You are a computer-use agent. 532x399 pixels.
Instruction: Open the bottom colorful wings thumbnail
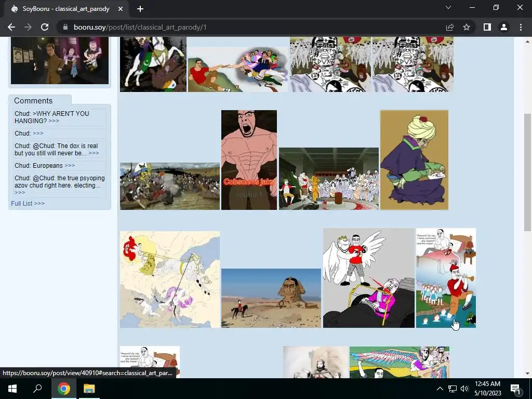pyautogui.click(x=400, y=362)
